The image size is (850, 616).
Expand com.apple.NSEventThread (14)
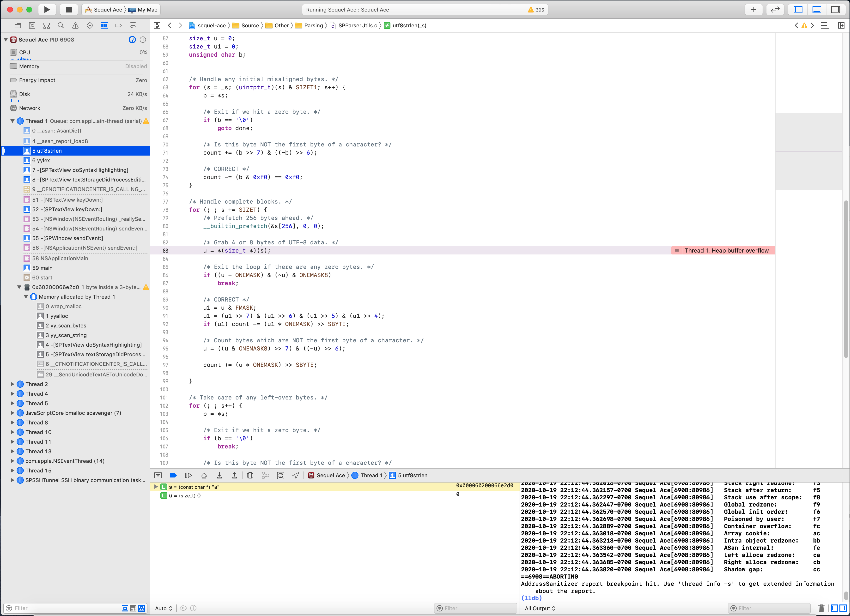coord(12,461)
